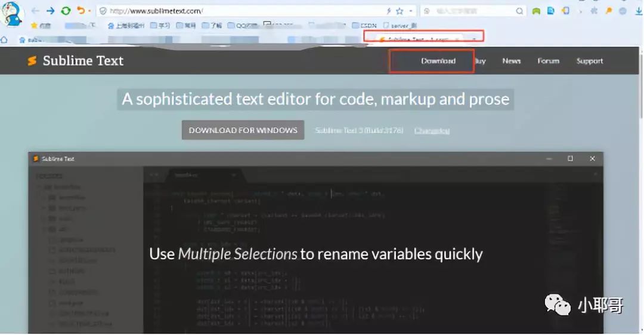Screen dimensions: 644x335
Task: Click the Doraemon profile avatar
Action: 11,15
